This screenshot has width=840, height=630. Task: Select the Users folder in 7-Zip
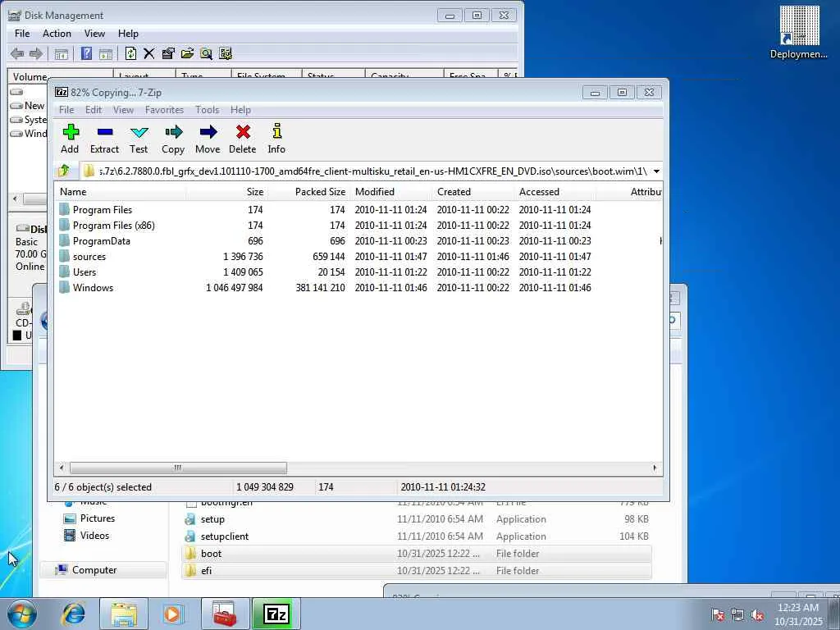click(x=358, y=272)
